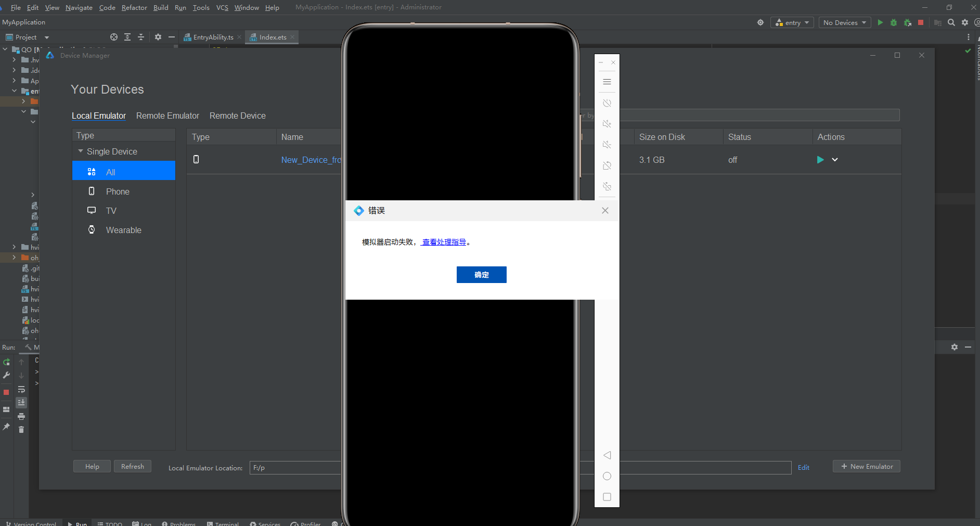Collapse the Single Device group
The height and width of the screenshot is (526, 980).
click(81, 151)
